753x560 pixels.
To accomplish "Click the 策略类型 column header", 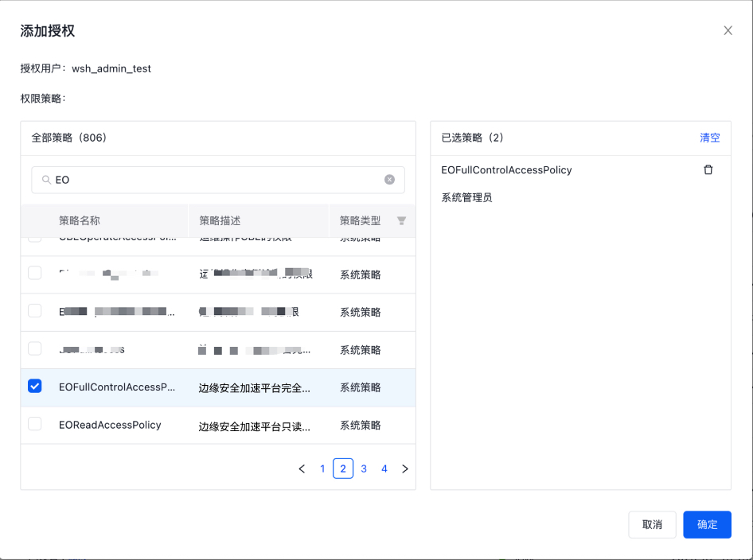I will 360,220.
